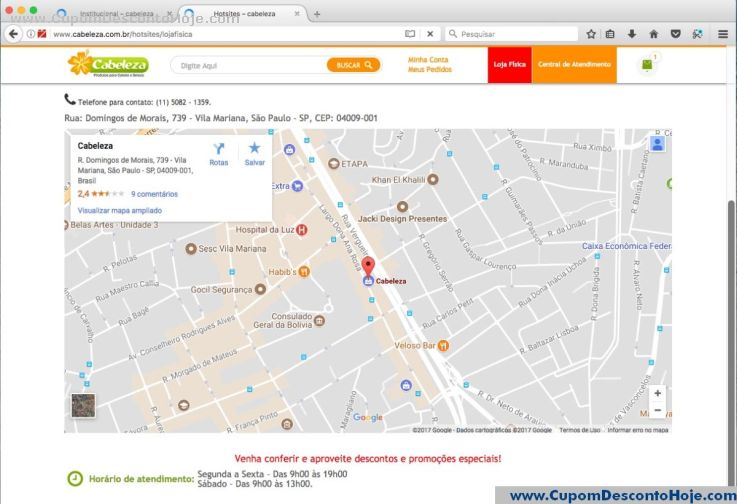Open the 9 comentários reviews link
The height and width of the screenshot is (504, 737).
[x=154, y=194]
